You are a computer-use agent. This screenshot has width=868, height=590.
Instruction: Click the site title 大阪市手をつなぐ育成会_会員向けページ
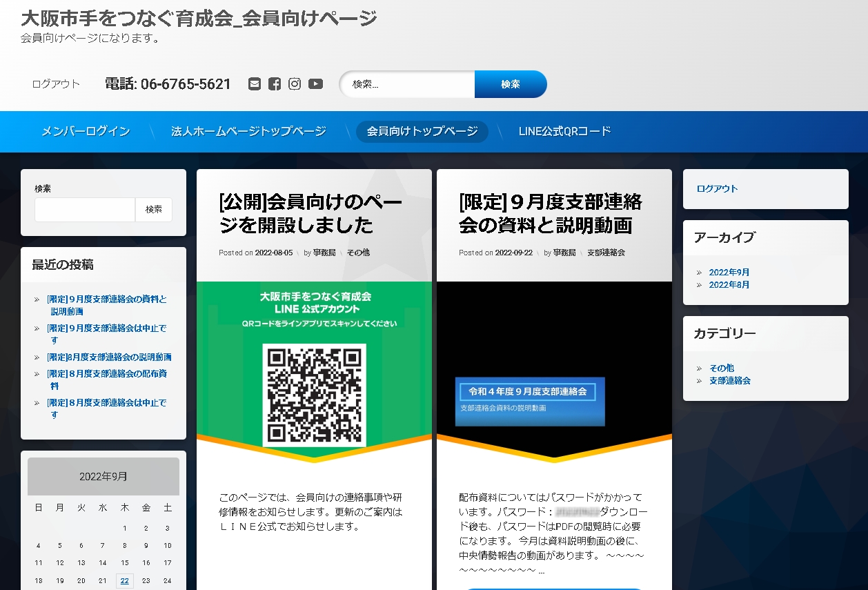pyautogui.click(x=199, y=19)
